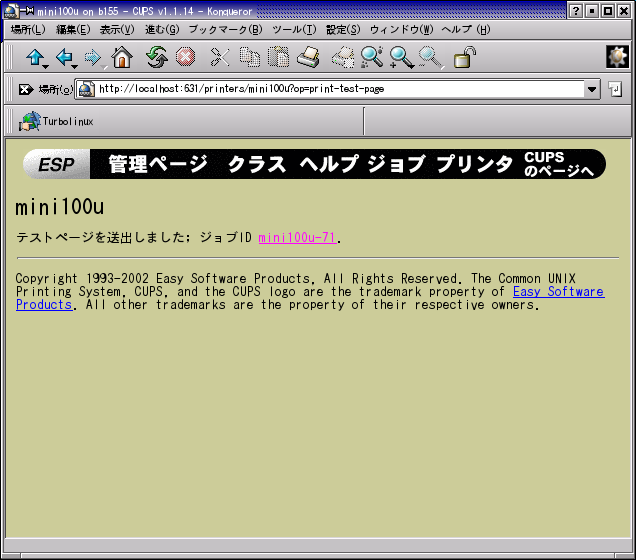Clear the location bar with the X icon
636x560 pixels.
[x=26, y=89]
